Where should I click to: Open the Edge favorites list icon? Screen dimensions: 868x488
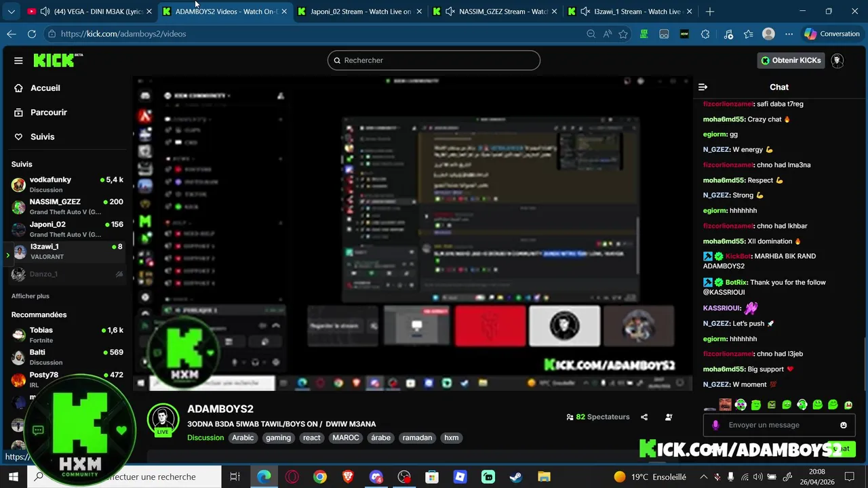coord(748,34)
